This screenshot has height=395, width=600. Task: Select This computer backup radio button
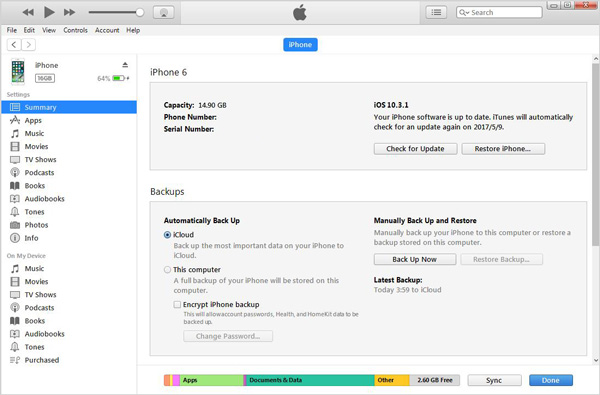pyautogui.click(x=167, y=270)
